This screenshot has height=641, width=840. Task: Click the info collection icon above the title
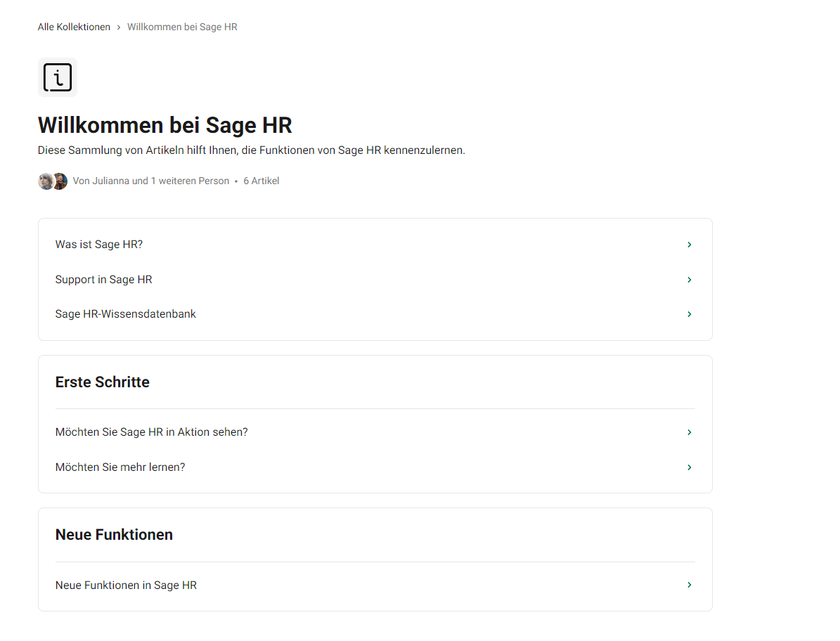(x=57, y=77)
